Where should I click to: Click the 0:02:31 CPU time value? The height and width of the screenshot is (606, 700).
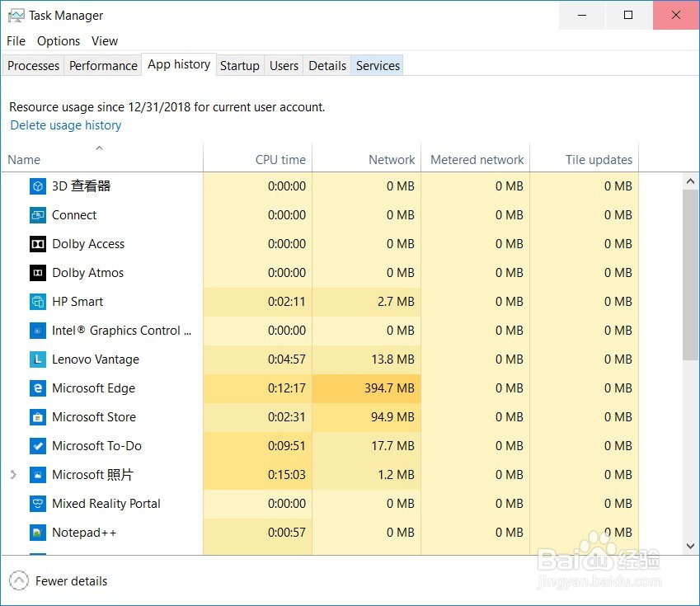(x=287, y=417)
